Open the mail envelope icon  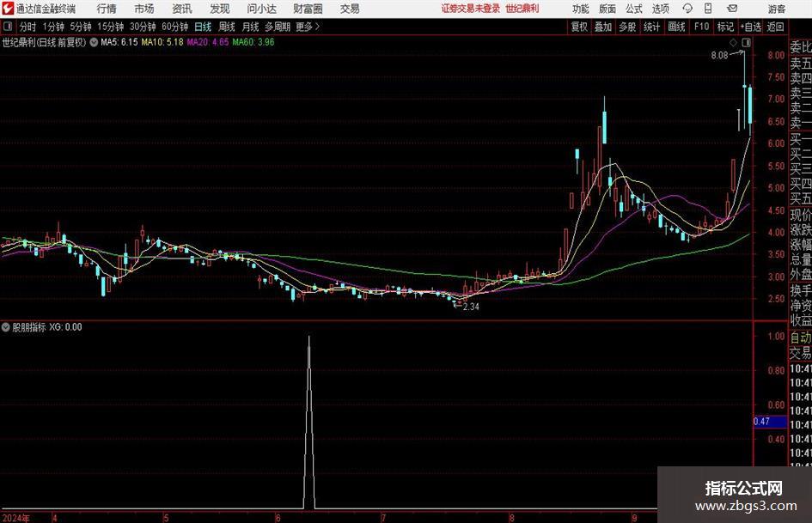732,9
